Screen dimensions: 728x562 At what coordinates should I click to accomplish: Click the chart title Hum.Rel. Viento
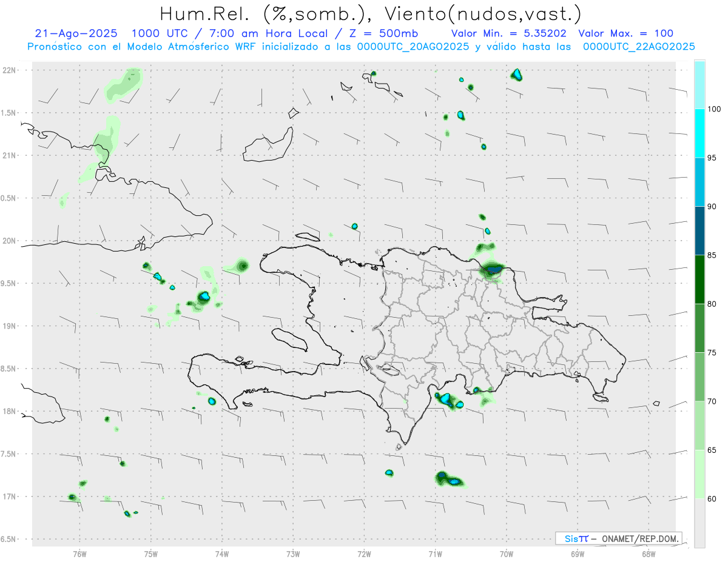[x=370, y=13]
